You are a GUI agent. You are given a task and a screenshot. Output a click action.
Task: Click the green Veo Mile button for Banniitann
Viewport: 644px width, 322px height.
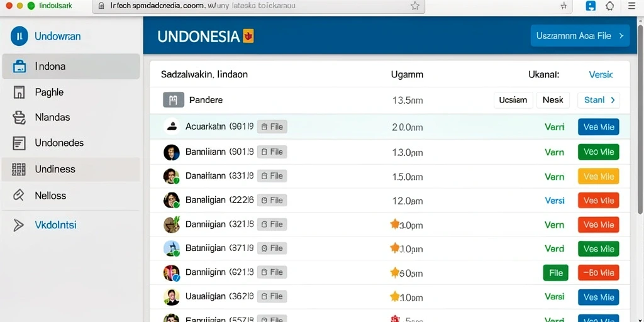pyautogui.click(x=599, y=152)
